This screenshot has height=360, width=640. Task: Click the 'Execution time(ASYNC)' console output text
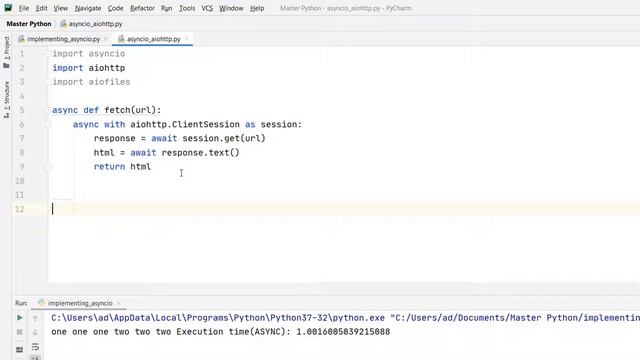pyautogui.click(x=233, y=332)
